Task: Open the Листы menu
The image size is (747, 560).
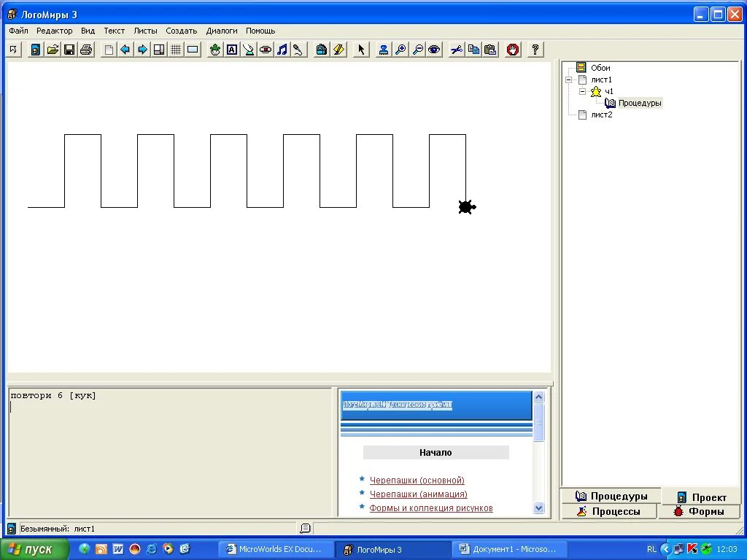Action: [x=145, y=31]
